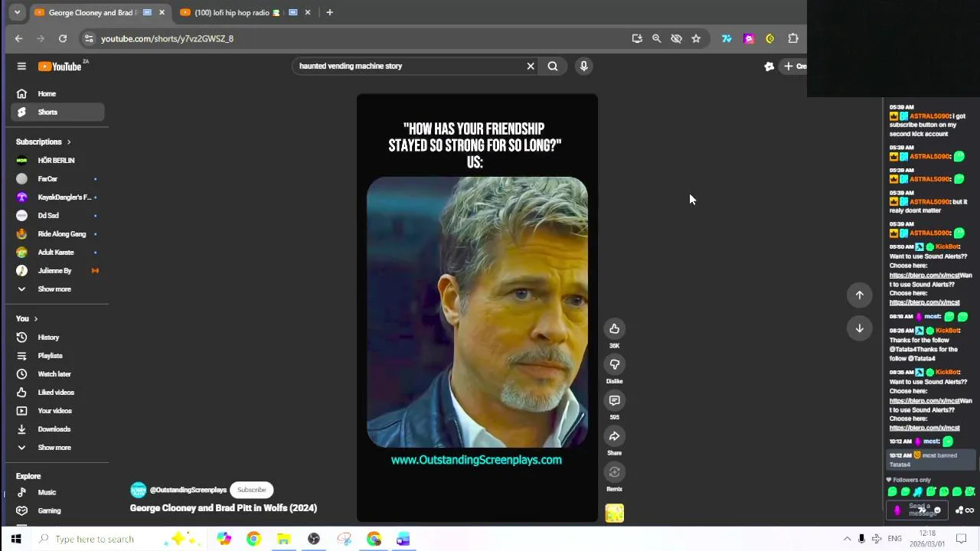Expand the You section
Viewport: 980px width, 551px height.
[27, 319]
